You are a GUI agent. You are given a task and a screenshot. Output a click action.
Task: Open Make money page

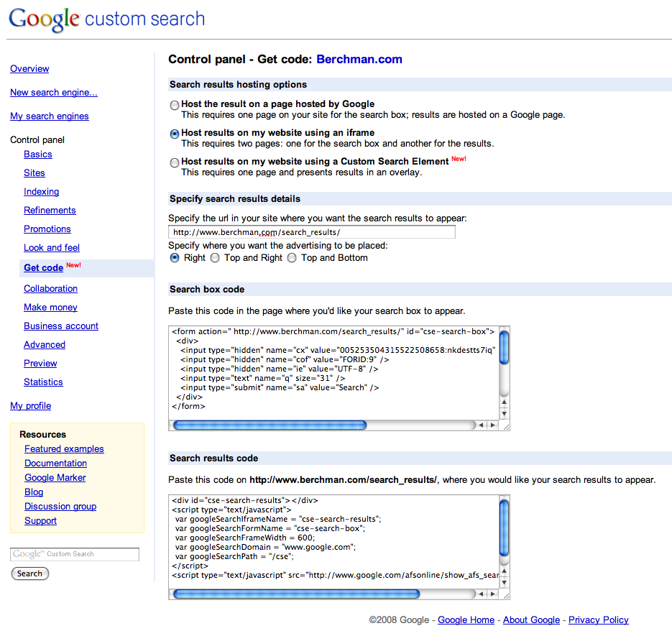[x=50, y=308]
